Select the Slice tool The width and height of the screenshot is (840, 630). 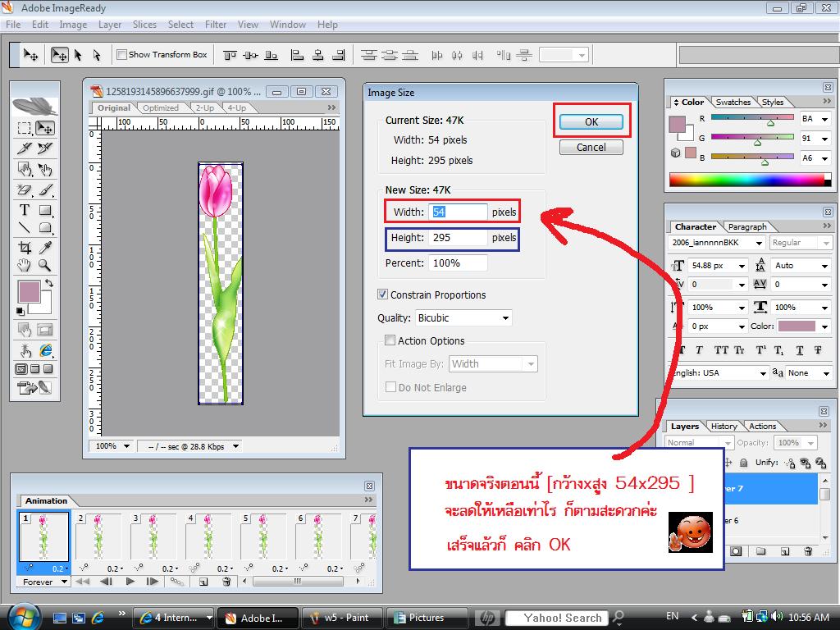[x=24, y=148]
